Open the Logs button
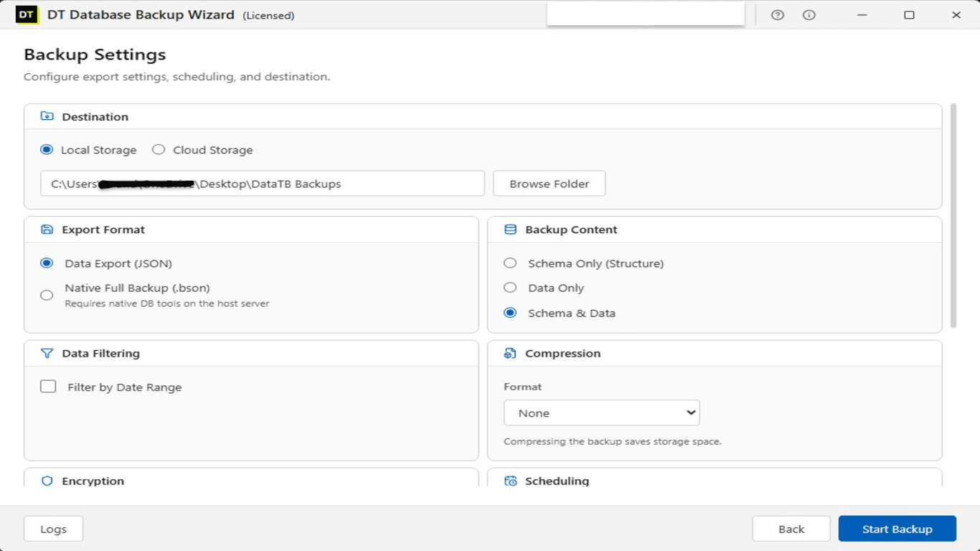The width and height of the screenshot is (980, 551). 53,529
